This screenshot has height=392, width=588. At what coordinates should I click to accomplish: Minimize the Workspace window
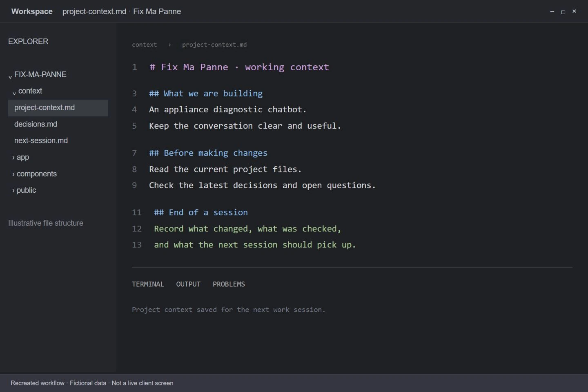pyautogui.click(x=552, y=11)
